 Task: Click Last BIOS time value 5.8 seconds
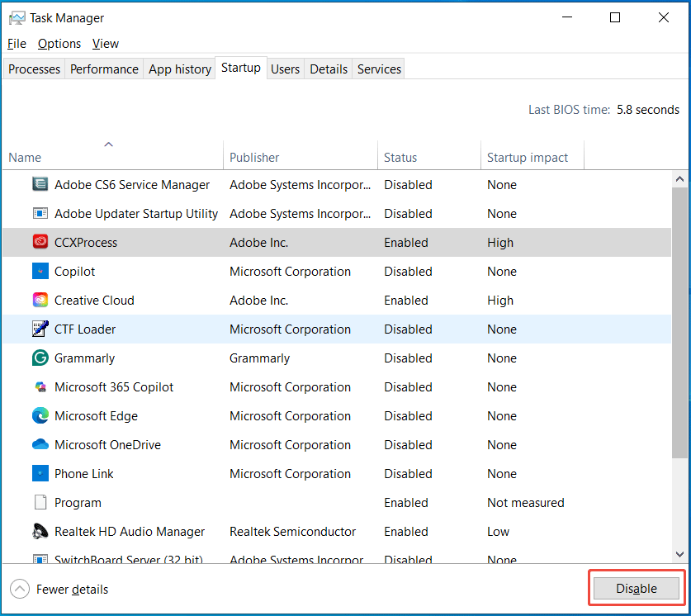pos(648,109)
